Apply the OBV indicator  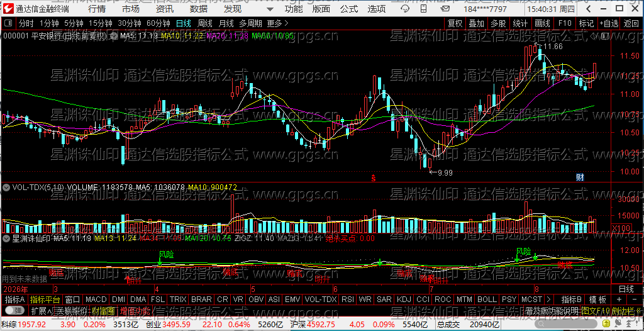pos(257,300)
